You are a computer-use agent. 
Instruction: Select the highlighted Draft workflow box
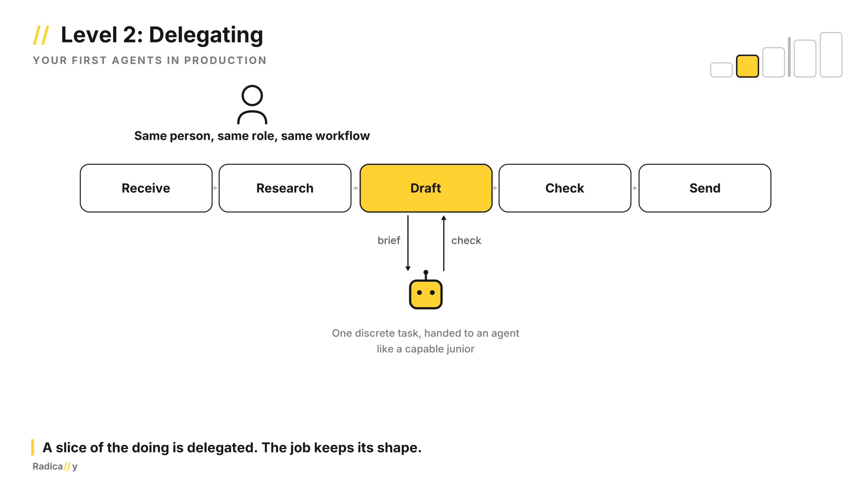coord(426,188)
